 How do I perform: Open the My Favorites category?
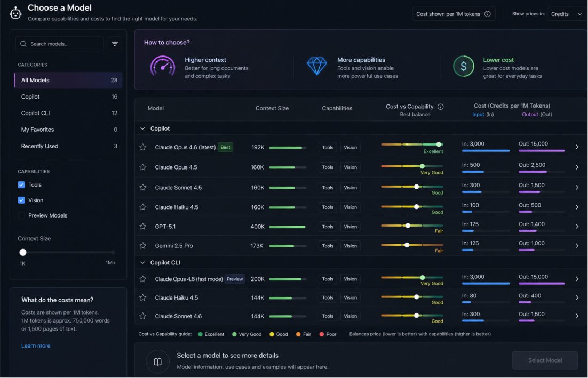click(x=68, y=130)
